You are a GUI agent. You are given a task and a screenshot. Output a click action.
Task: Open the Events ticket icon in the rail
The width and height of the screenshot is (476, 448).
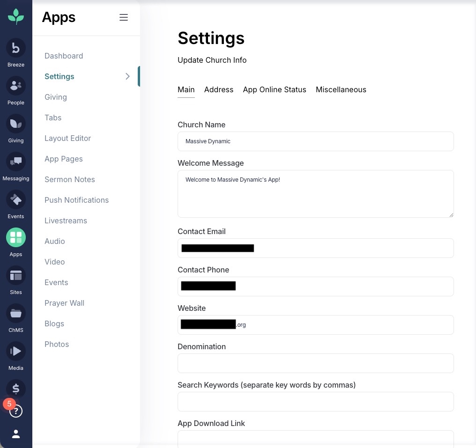[x=16, y=200]
